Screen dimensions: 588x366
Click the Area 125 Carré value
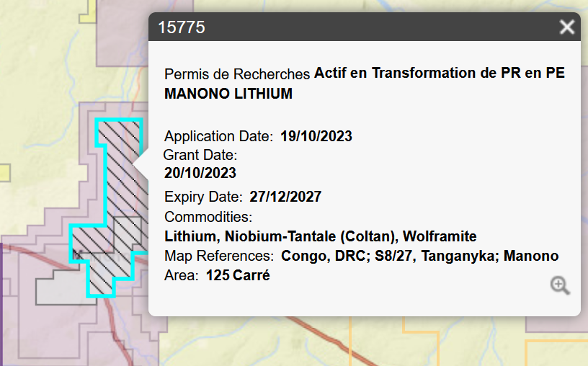(238, 275)
